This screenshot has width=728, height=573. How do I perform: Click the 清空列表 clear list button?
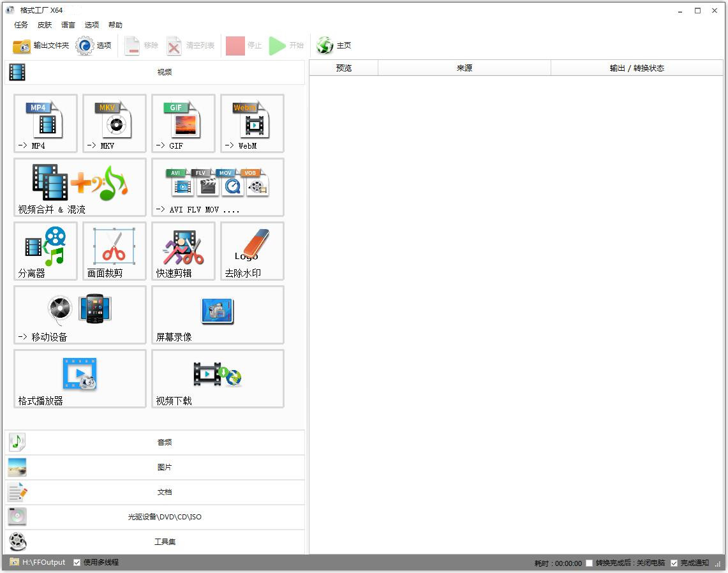point(190,45)
